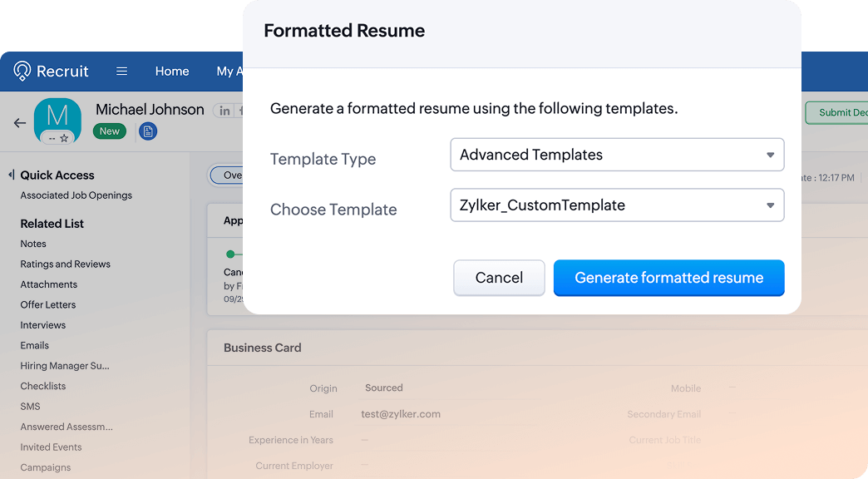Select Home from the navigation bar

(x=172, y=72)
